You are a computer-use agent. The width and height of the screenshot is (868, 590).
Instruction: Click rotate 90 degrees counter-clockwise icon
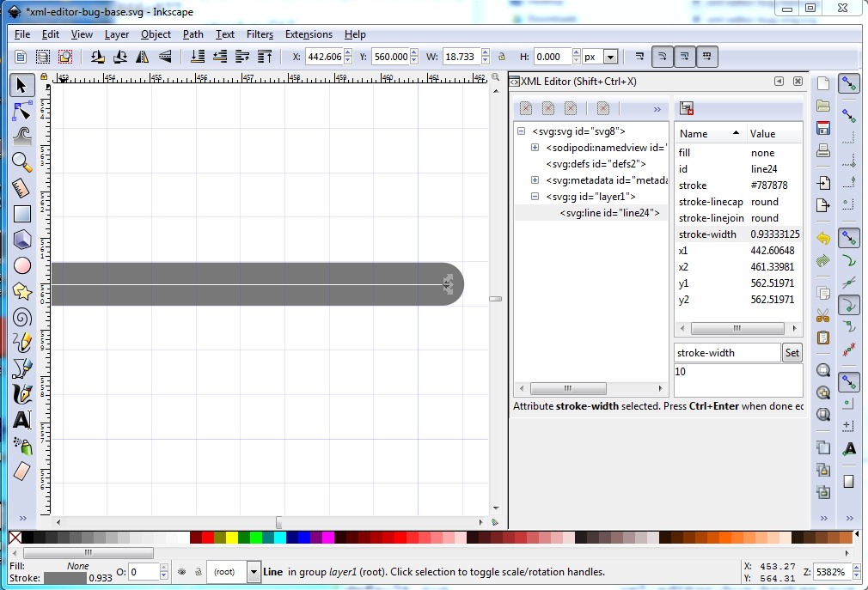click(98, 57)
